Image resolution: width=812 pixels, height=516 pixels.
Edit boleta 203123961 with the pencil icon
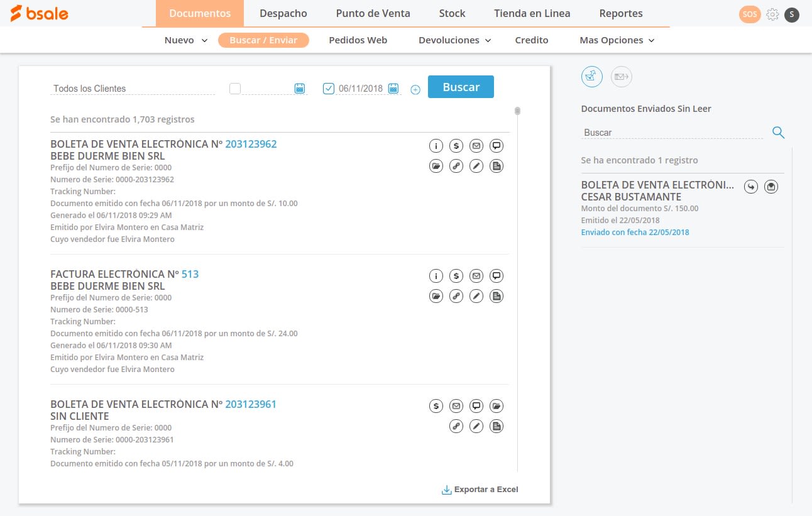click(476, 425)
